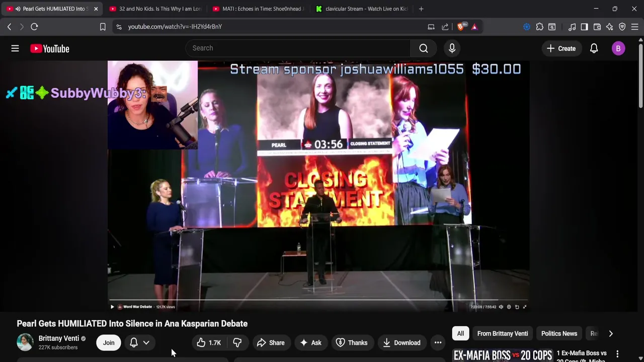This screenshot has width=644, height=362.
Task: Mute the embedded player volume icon
Action: click(x=501, y=307)
